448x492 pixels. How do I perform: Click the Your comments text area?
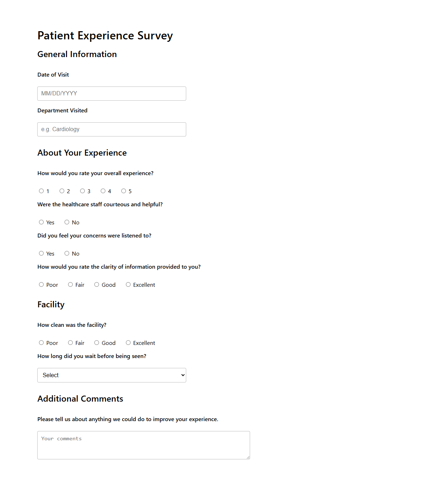pos(143,445)
